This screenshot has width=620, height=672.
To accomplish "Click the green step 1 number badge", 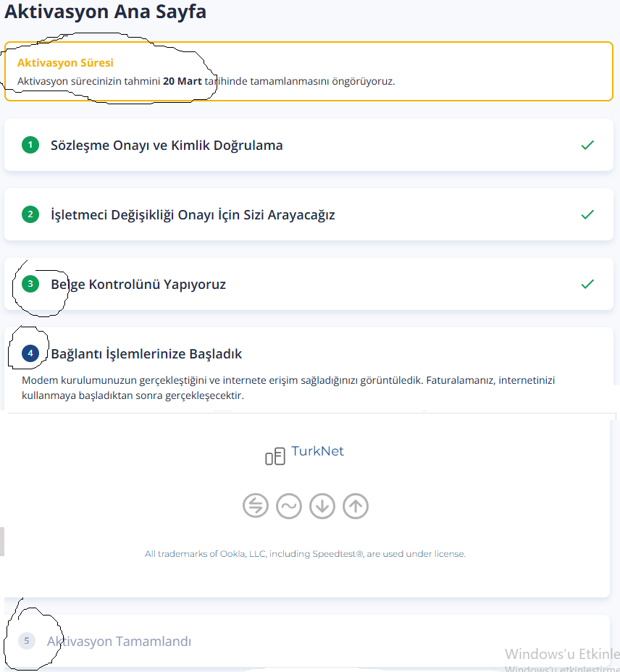I will [30, 145].
